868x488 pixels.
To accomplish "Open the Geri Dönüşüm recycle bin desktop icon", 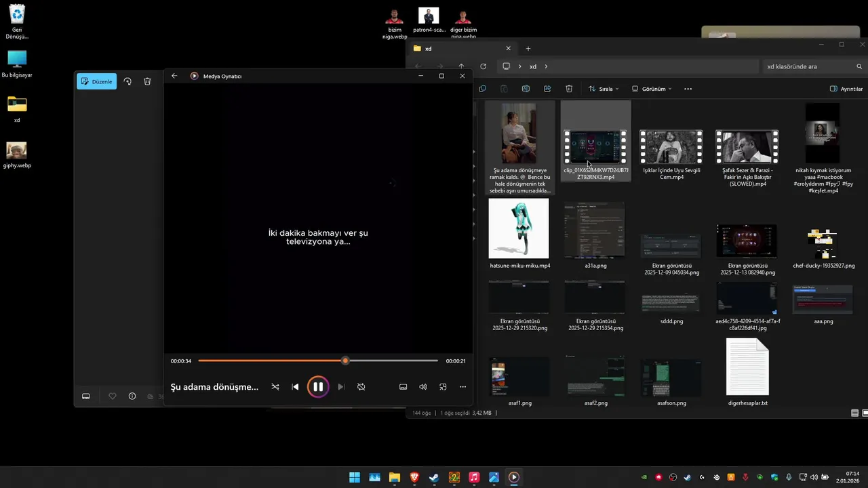I will coord(17,22).
